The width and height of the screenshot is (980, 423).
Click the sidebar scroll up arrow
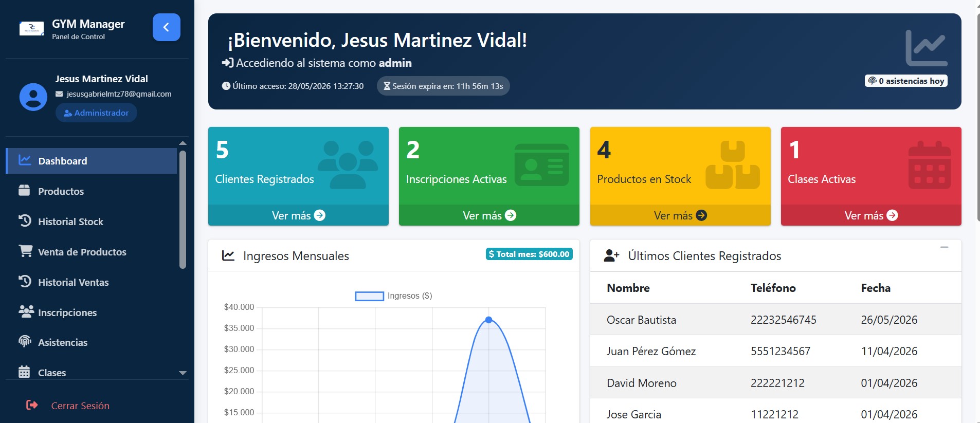183,143
